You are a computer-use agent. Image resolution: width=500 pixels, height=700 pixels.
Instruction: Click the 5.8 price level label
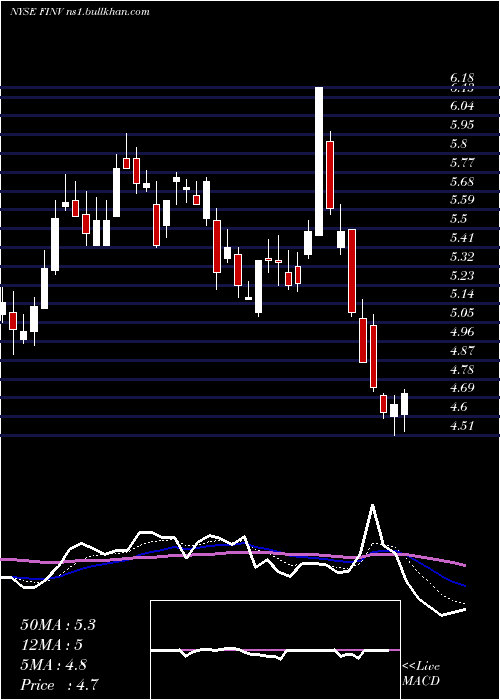[458, 144]
